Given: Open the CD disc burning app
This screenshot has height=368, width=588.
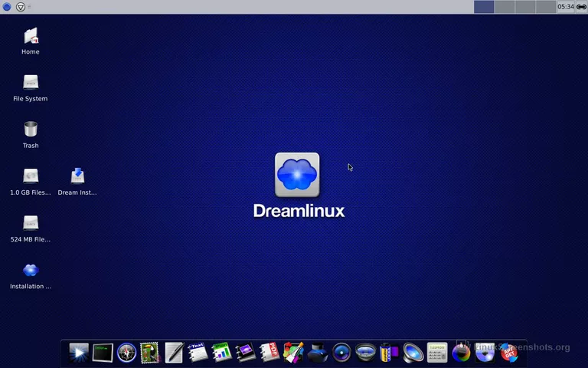Looking at the screenshot, I should coord(485,353).
